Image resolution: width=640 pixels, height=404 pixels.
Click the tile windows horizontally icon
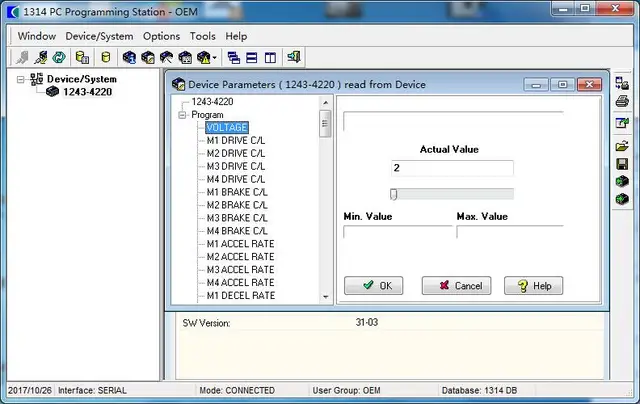[x=252, y=58]
